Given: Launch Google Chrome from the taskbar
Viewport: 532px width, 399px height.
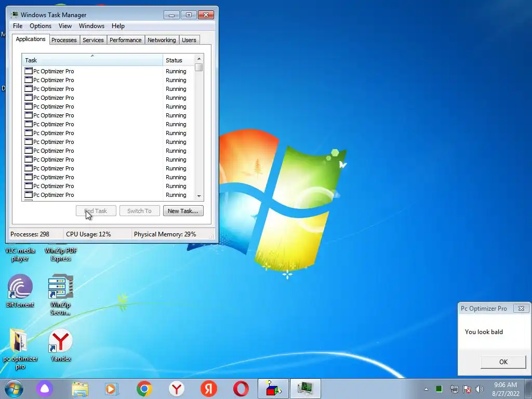Looking at the screenshot, I should pyautogui.click(x=144, y=389).
